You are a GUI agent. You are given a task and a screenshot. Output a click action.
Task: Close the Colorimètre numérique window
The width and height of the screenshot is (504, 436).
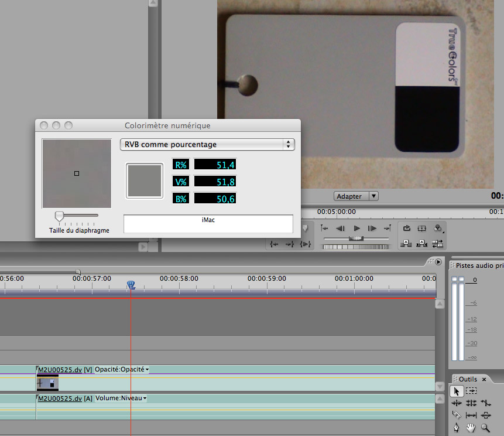click(x=44, y=125)
